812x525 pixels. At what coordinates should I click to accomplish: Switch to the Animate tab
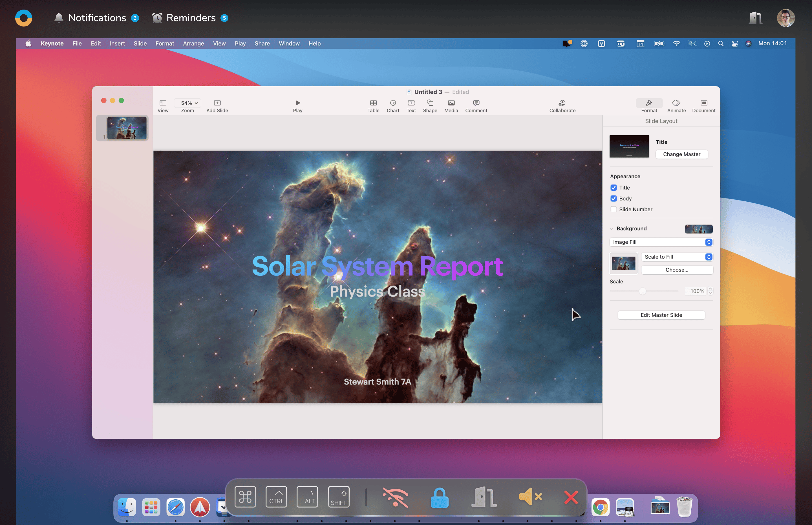pos(676,106)
